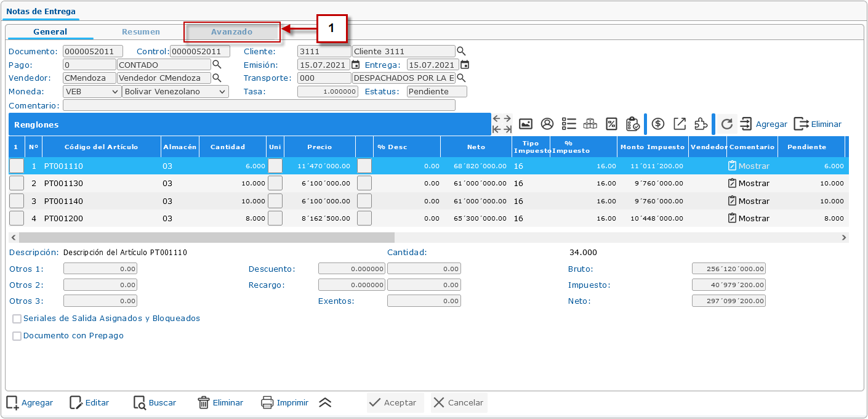Screen dimensions: 868x419
Task: Click the user profile icon in Renglones toolbar
Action: pyautogui.click(x=547, y=124)
